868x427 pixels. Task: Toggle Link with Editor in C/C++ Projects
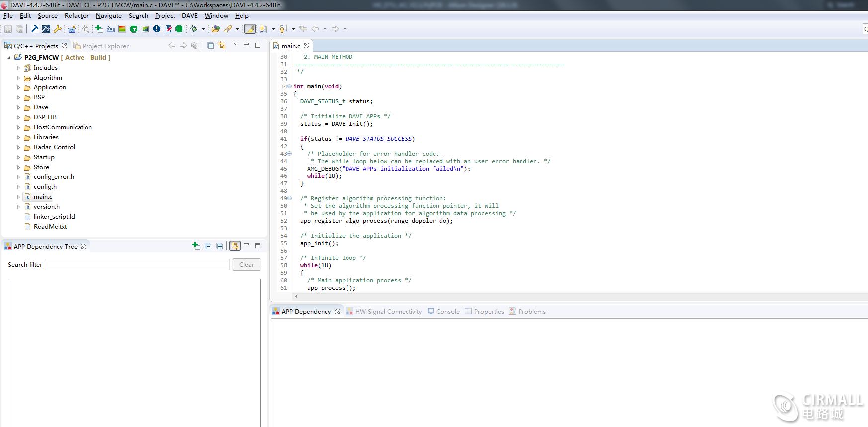[222, 46]
